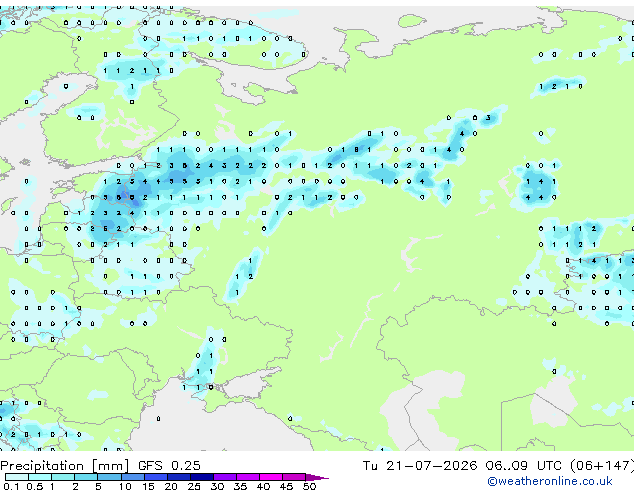This screenshot has height=490, width=634.
Task: Choose the 25–30 mm dark navy swatch
Action: click(x=202, y=477)
